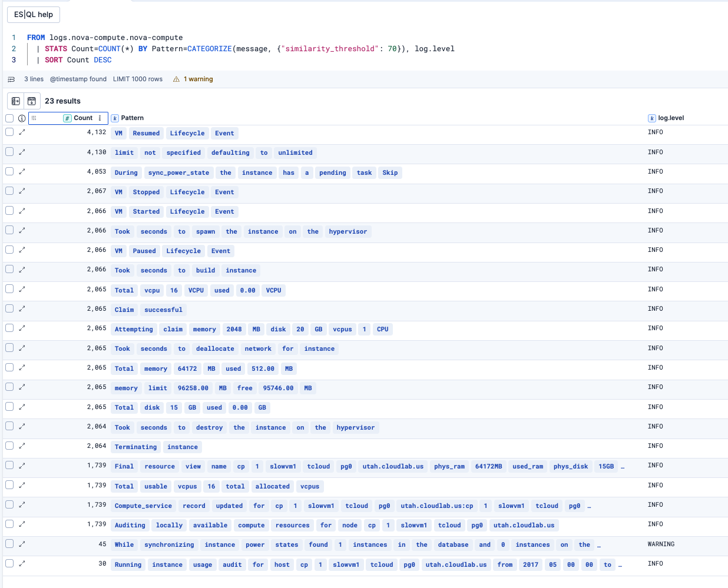Toggle word wrap icon in editor footer

tap(11, 79)
